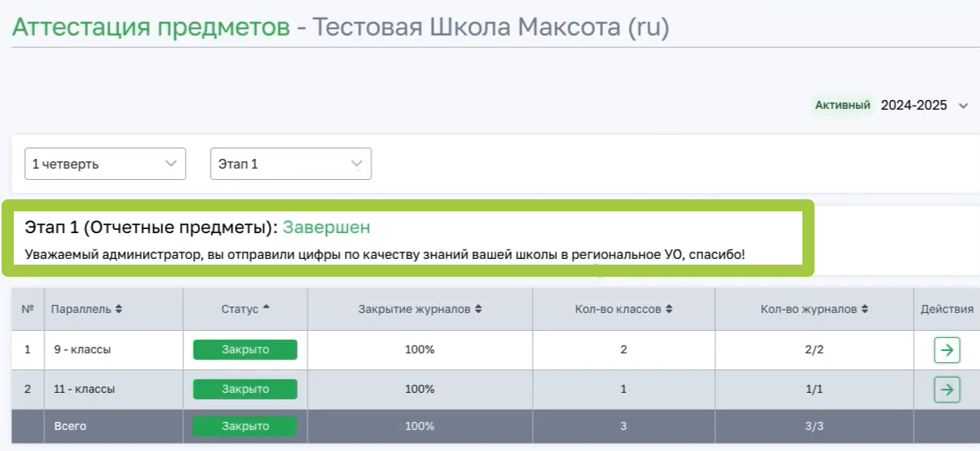
Task: Click the Действия column header
Action: pos(947,309)
